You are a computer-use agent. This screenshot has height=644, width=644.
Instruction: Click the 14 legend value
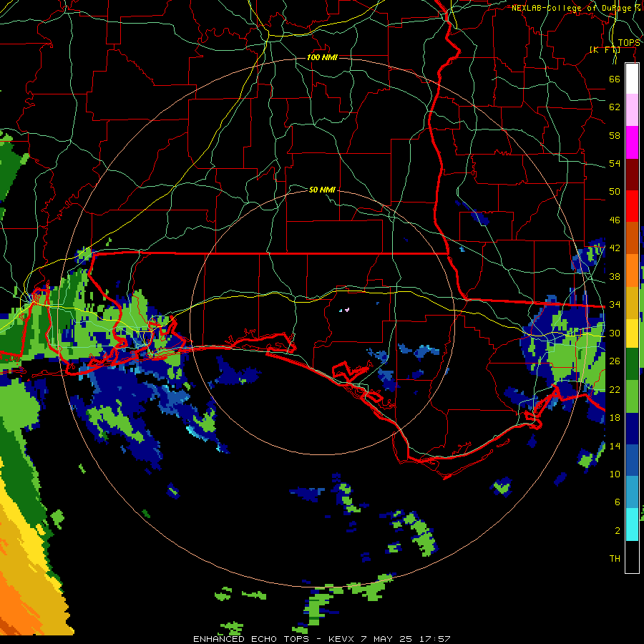pos(615,446)
